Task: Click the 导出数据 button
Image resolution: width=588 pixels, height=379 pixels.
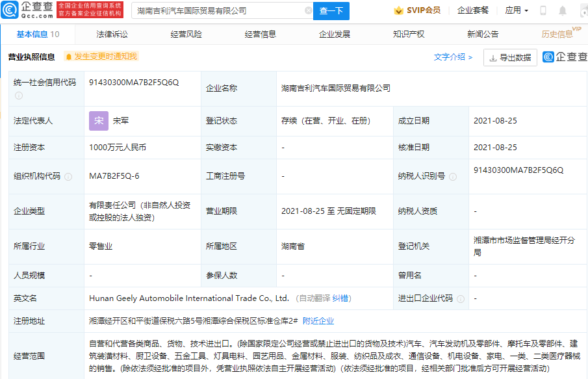Action: coord(510,57)
